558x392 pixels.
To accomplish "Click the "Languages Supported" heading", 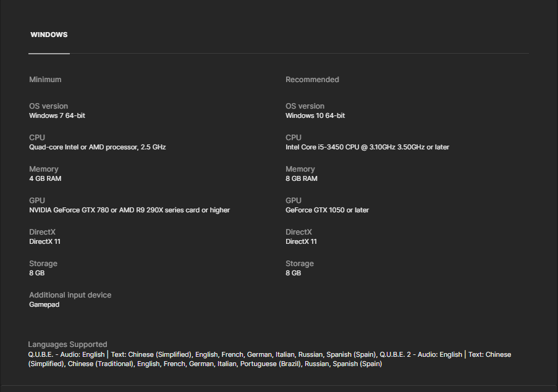I will click(x=67, y=344).
